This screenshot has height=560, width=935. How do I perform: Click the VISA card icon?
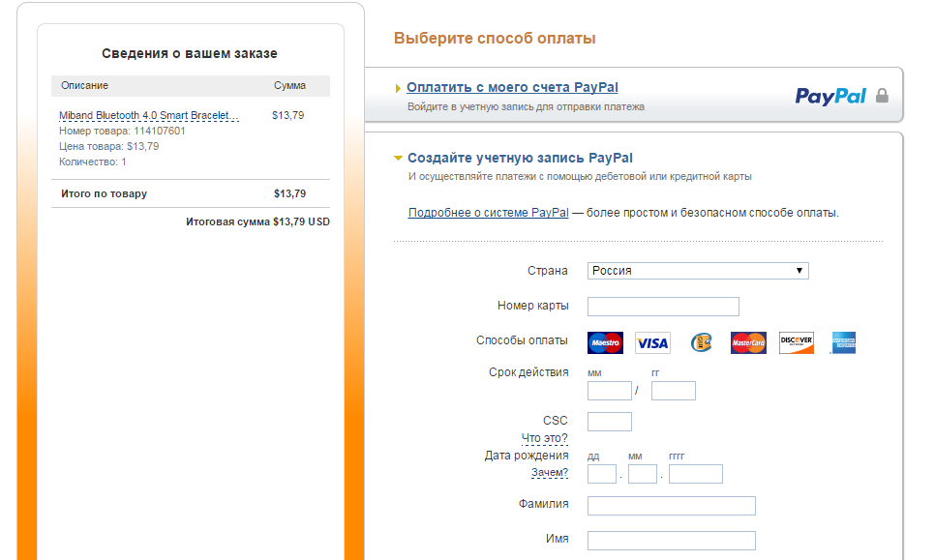[652, 342]
